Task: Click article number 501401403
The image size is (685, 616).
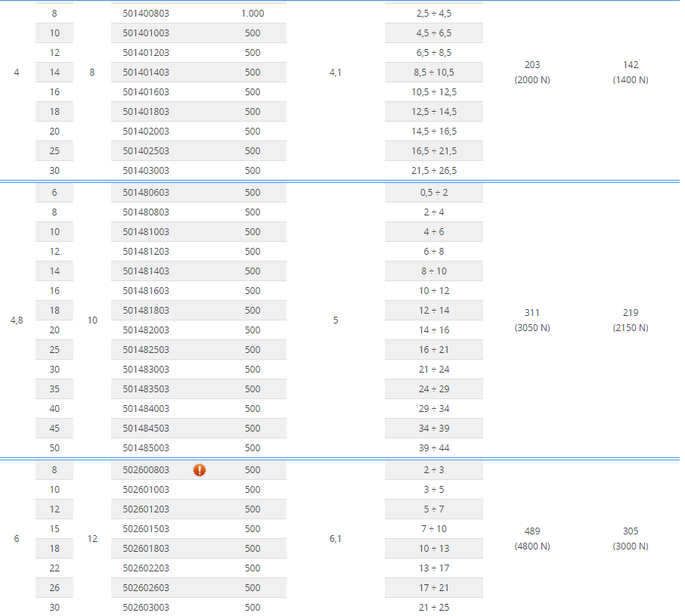Action: click(x=146, y=73)
